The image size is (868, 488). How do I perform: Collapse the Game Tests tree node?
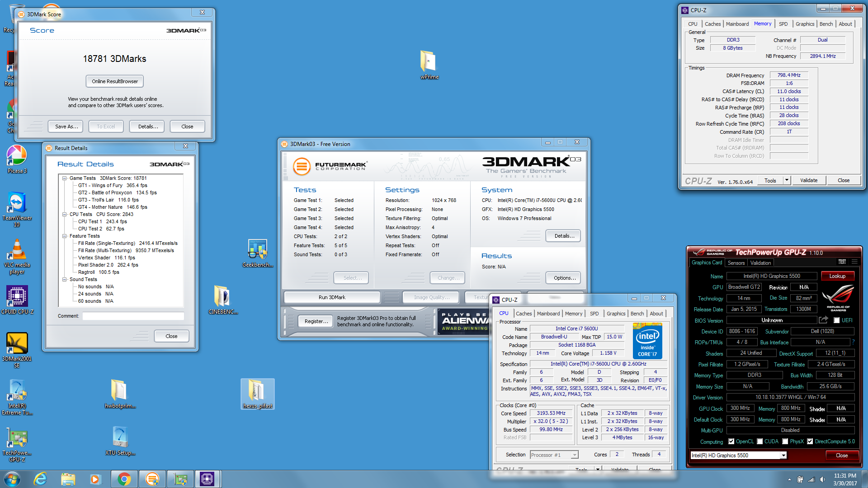pos(65,178)
